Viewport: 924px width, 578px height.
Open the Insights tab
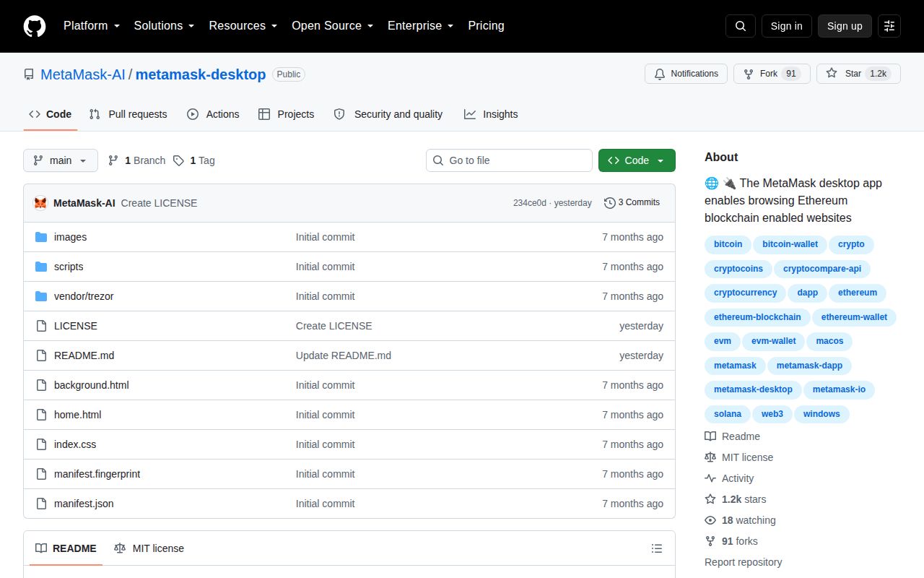point(491,114)
